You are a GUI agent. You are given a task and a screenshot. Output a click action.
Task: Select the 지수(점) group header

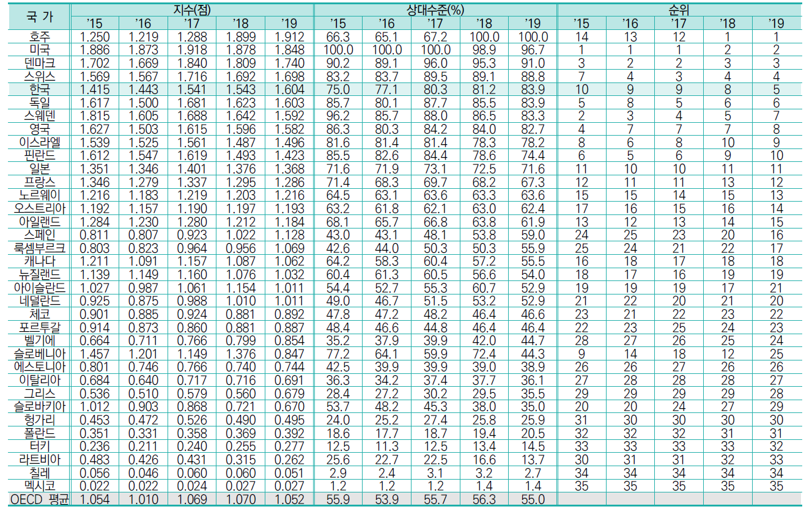point(193,10)
